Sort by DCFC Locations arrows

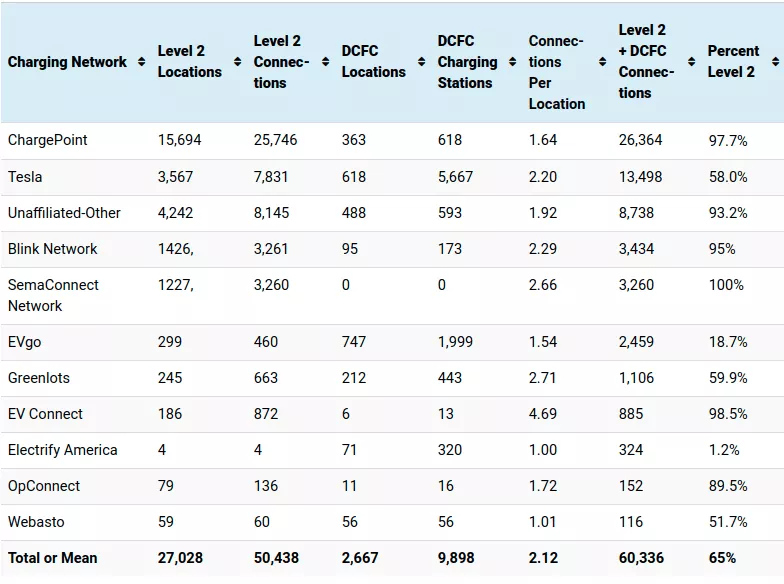point(422,62)
